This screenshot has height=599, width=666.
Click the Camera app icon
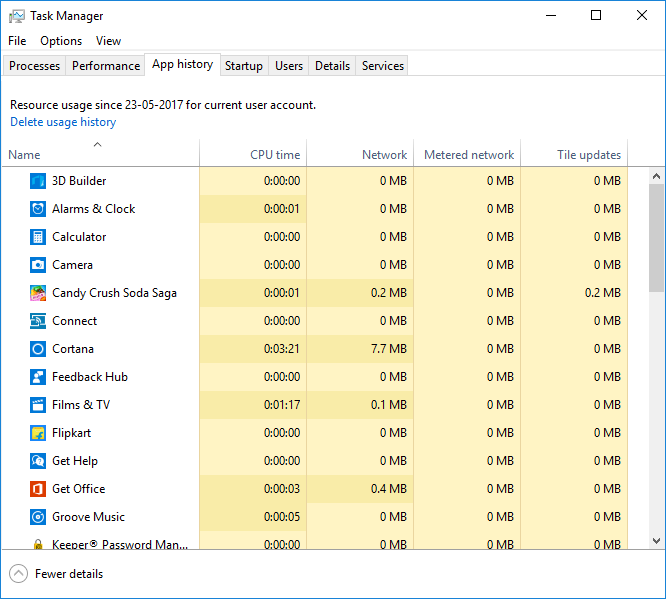tap(37, 265)
